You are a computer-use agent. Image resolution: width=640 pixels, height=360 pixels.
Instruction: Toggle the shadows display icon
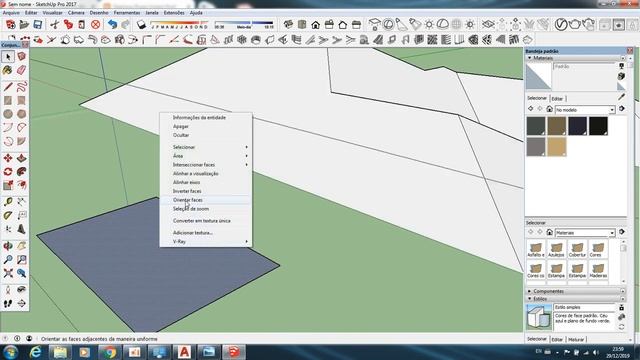(141, 24)
